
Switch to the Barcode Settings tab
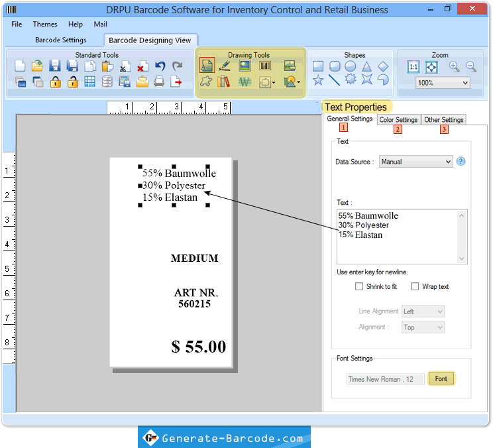[61, 40]
